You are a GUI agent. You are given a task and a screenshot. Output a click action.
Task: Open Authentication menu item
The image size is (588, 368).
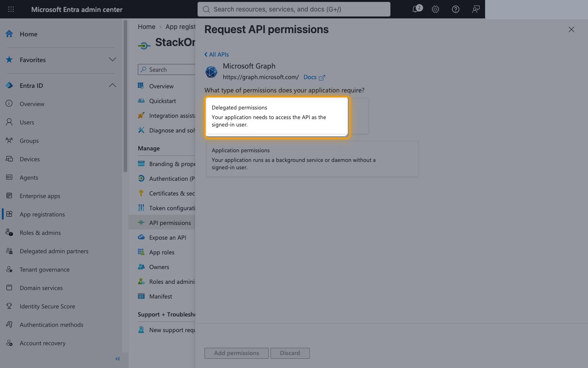click(172, 178)
